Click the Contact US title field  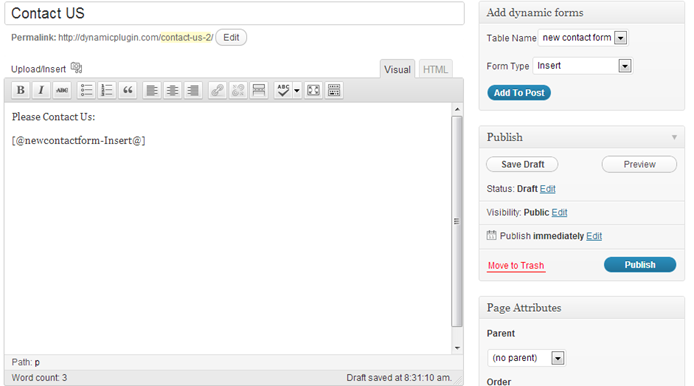click(x=235, y=13)
